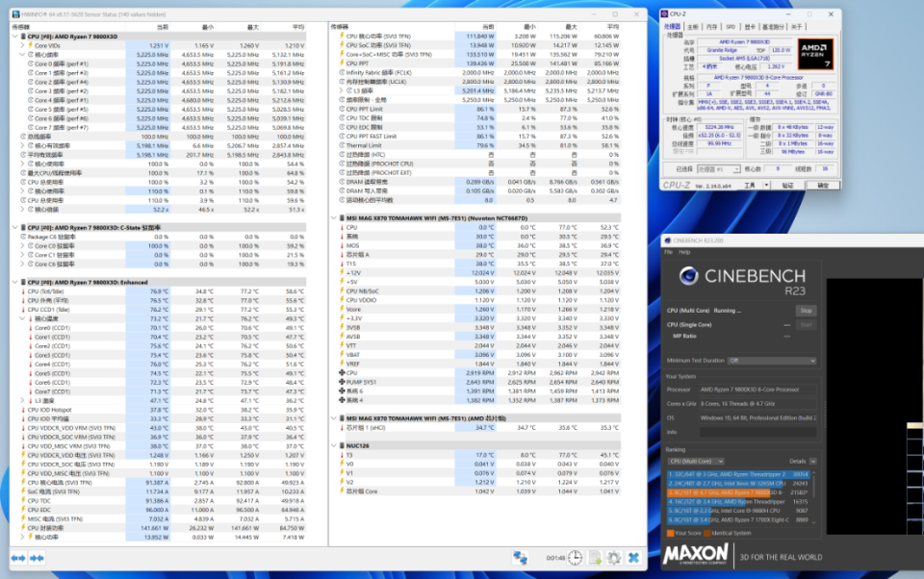Click the fan icon beside PUMP SYS1
The width and height of the screenshot is (924, 579).
coord(341,382)
